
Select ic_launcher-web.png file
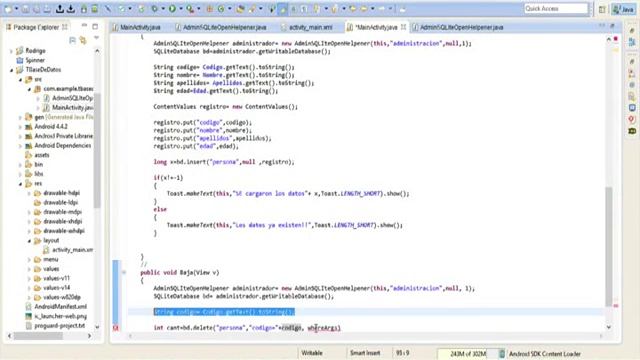click(60, 316)
